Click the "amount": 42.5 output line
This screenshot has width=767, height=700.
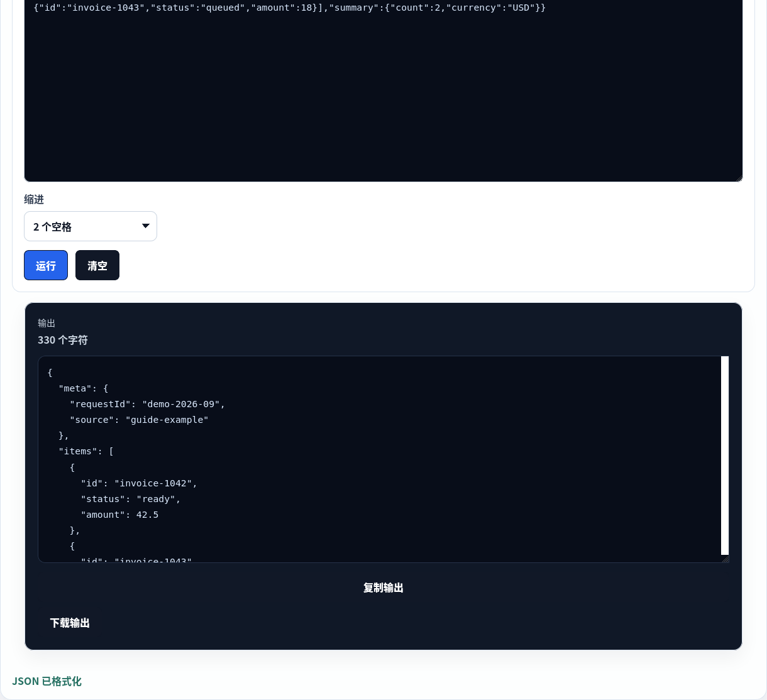click(119, 515)
